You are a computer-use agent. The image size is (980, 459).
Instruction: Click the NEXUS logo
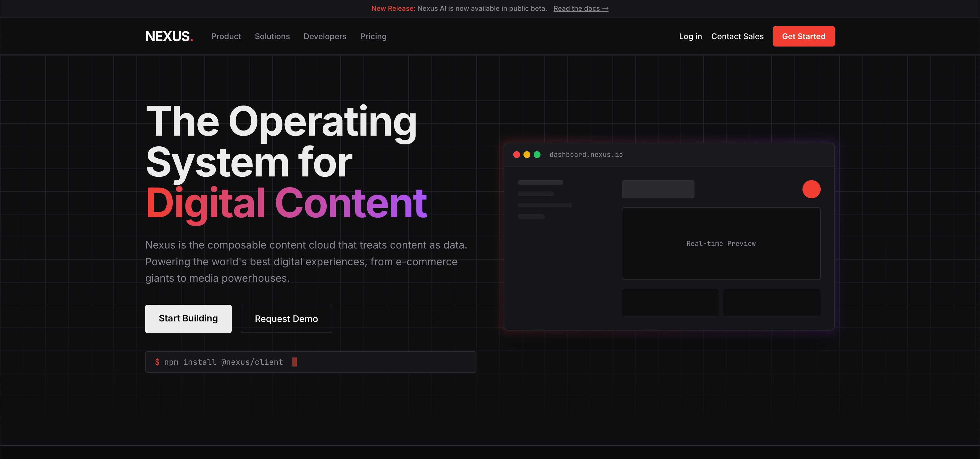click(168, 36)
